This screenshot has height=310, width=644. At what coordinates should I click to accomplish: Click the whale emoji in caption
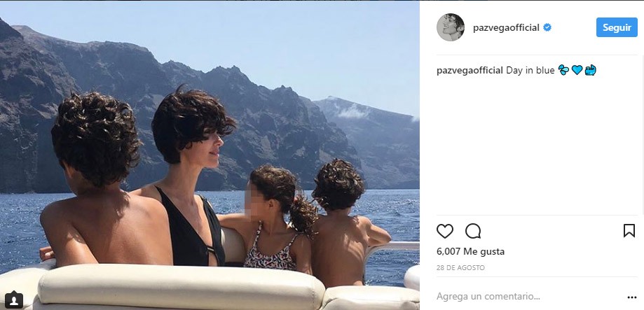tap(564, 70)
